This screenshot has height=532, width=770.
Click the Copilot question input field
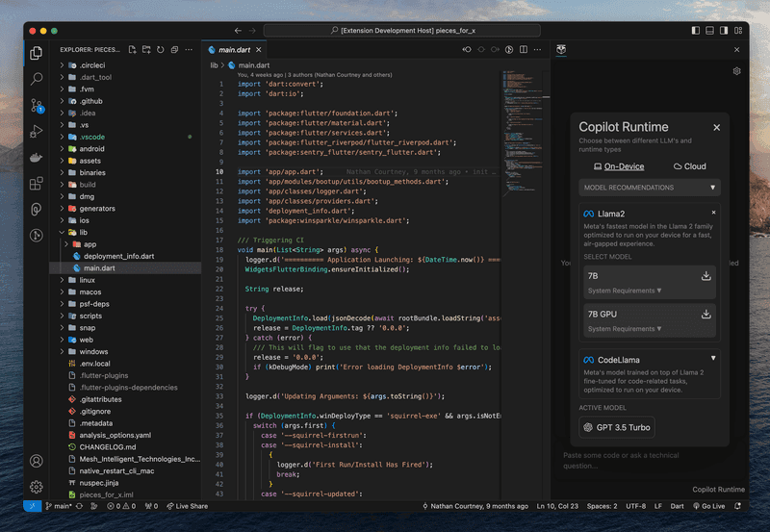(x=648, y=461)
